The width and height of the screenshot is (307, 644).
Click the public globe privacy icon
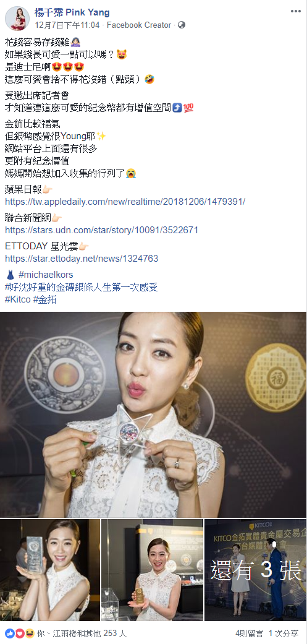click(182, 25)
